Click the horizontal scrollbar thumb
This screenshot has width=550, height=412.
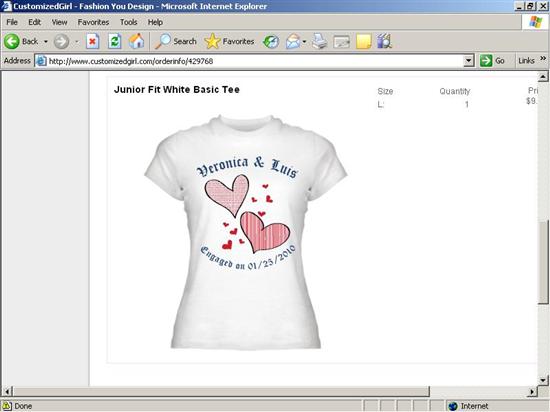coord(221,391)
